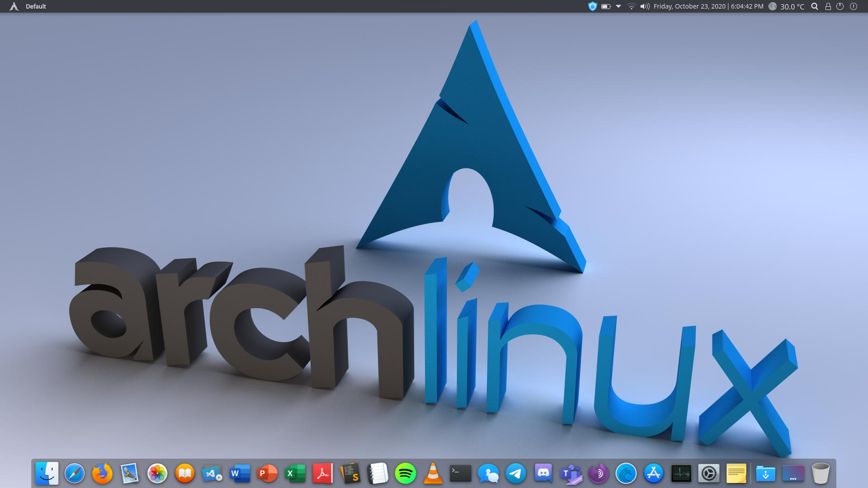Launch VLC media player
Screen dimensions: 868x488
pyautogui.click(x=433, y=474)
